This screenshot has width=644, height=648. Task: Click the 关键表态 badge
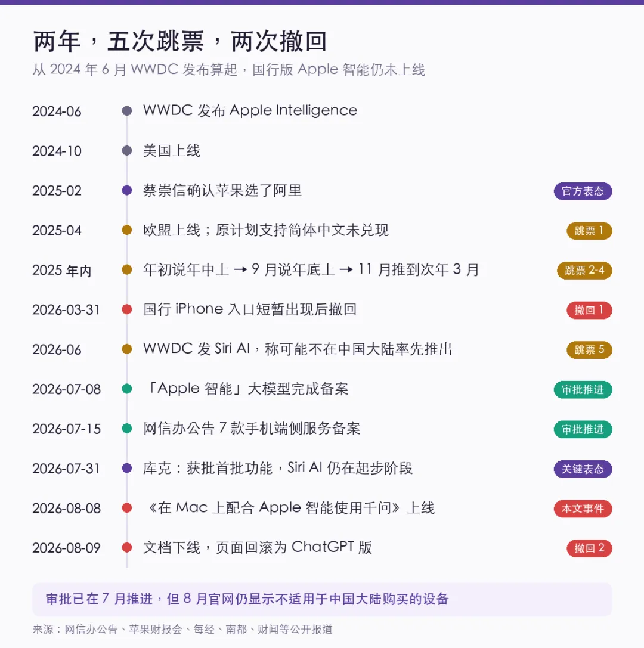[x=583, y=469]
